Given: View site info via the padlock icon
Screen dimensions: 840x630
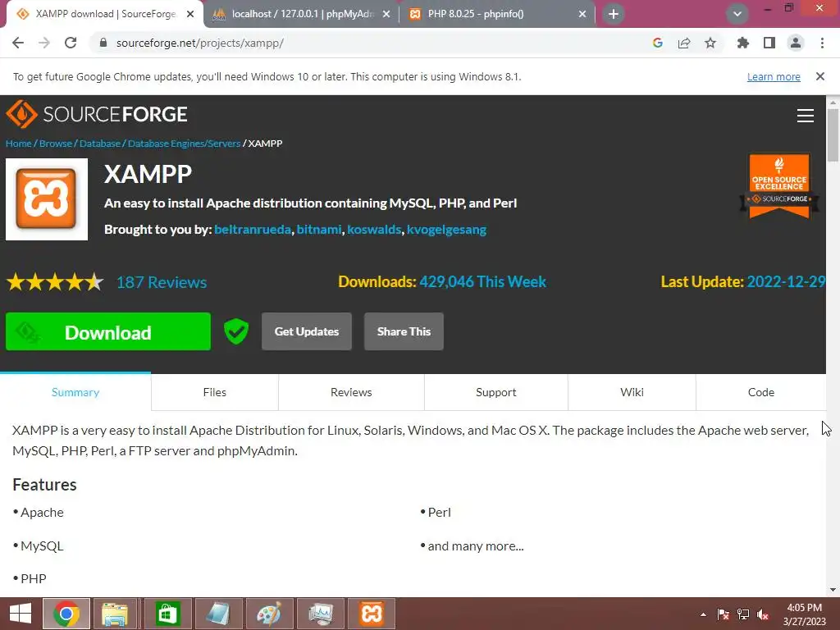Looking at the screenshot, I should [103, 43].
